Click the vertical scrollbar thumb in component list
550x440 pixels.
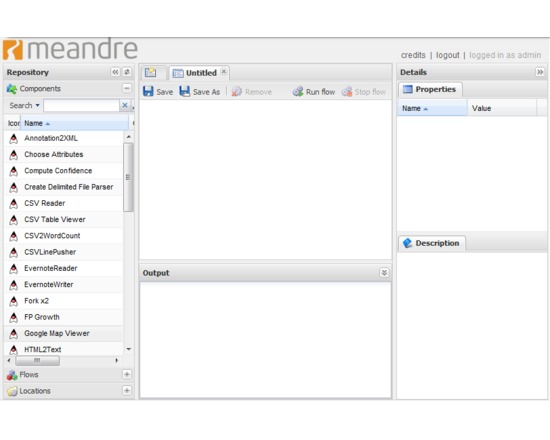pyautogui.click(x=128, y=177)
